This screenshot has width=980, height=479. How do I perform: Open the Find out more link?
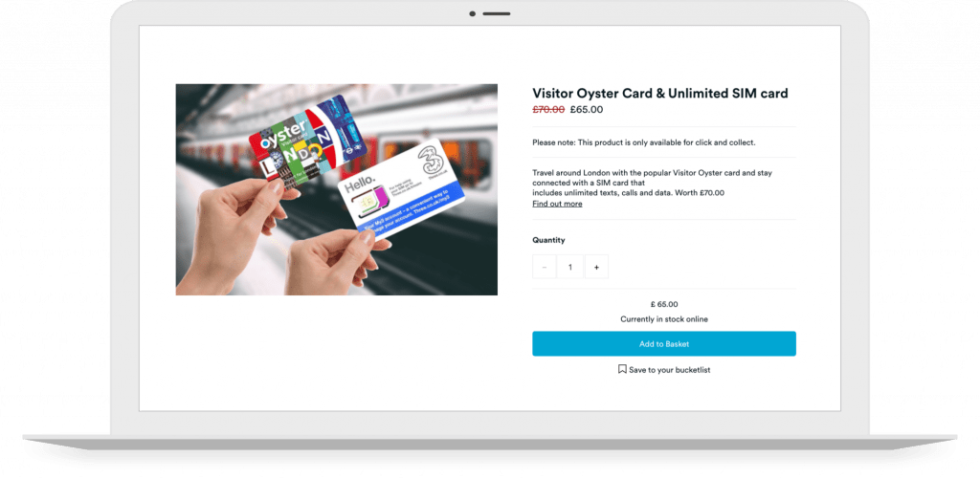[557, 204]
